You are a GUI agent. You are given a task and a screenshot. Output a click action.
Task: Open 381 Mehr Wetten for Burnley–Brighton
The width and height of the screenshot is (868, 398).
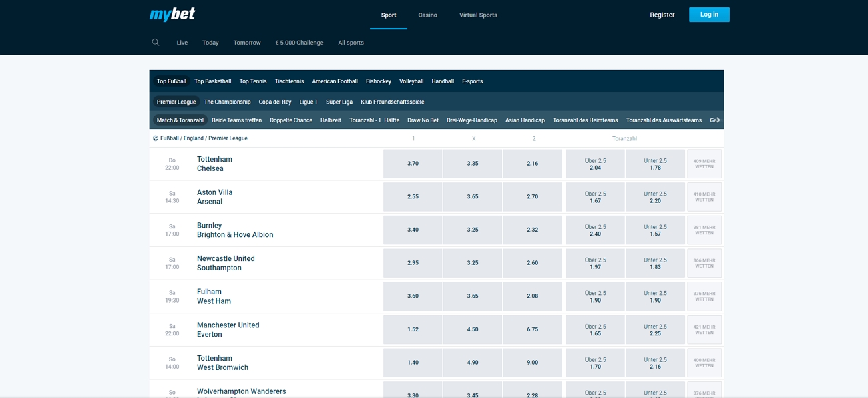pos(704,230)
